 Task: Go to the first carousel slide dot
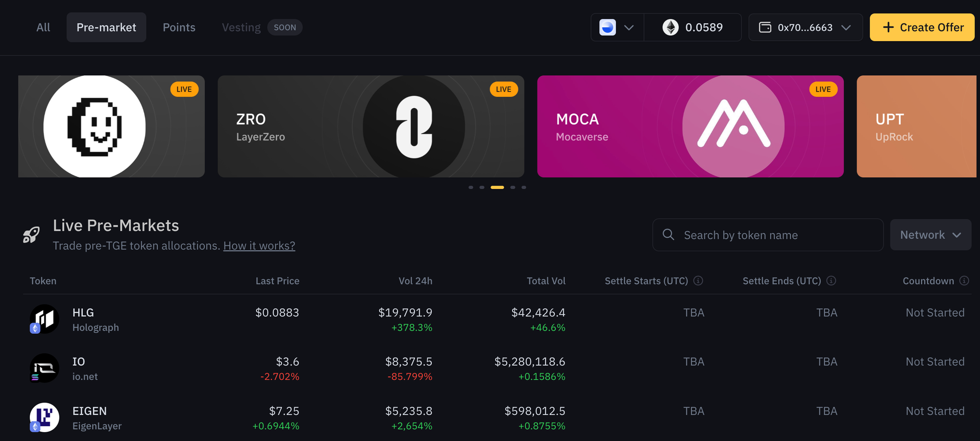tap(471, 187)
